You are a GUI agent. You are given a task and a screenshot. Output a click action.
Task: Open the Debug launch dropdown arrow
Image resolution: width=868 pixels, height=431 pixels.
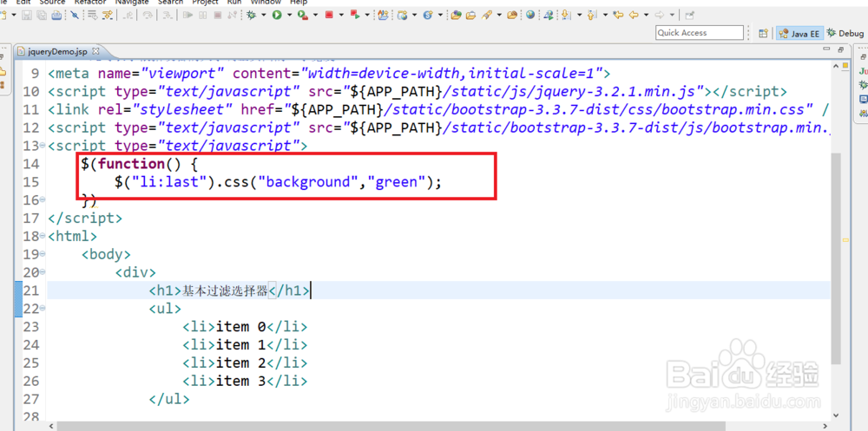[264, 15]
